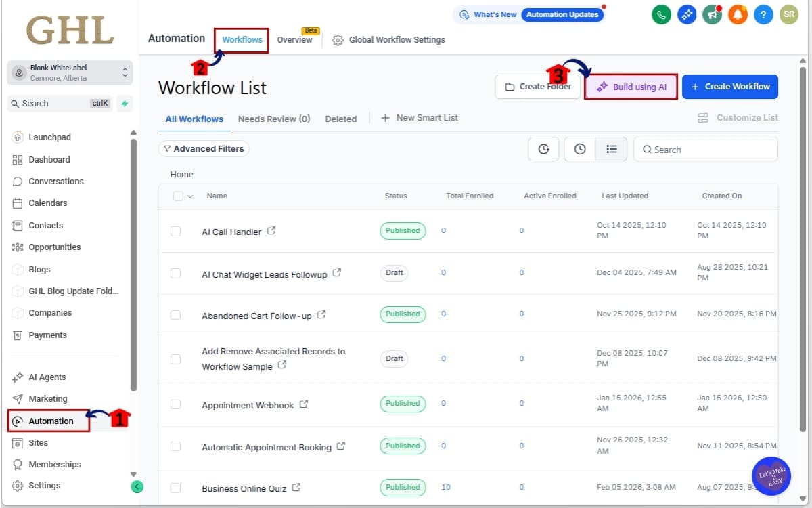
Task: Open the green phone dialer icon
Action: click(x=661, y=14)
